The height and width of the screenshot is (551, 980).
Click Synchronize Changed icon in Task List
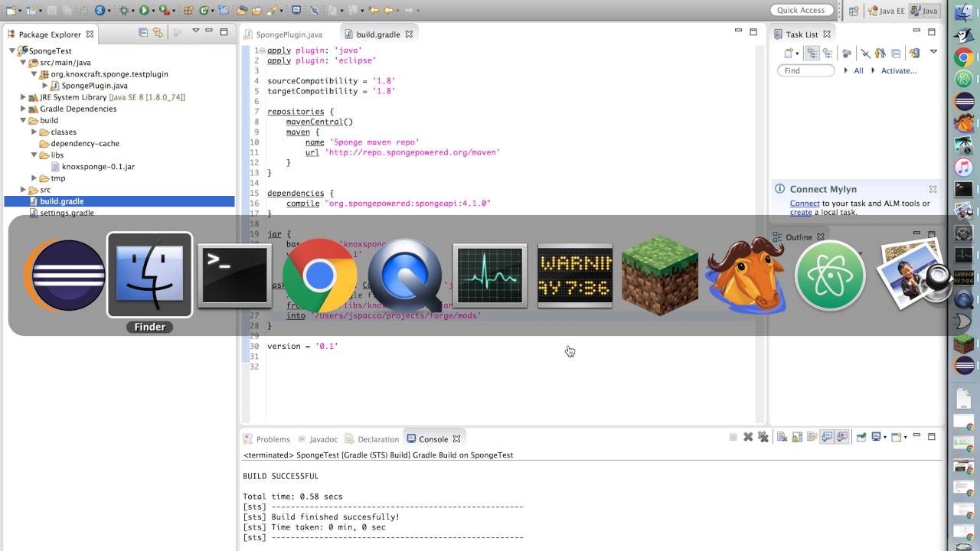click(914, 53)
